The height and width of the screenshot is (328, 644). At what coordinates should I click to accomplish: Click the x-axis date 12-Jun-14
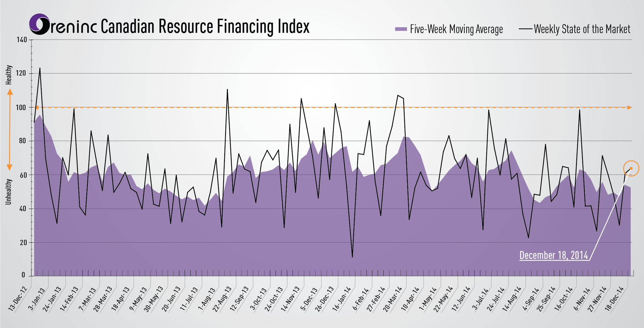pyautogui.click(x=461, y=299)
